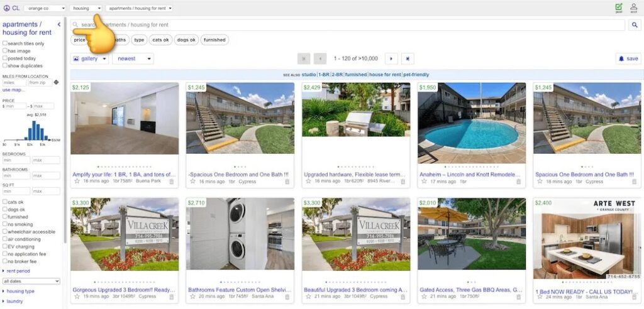
Task: Select the type filter chip
Action: (139, 40)
